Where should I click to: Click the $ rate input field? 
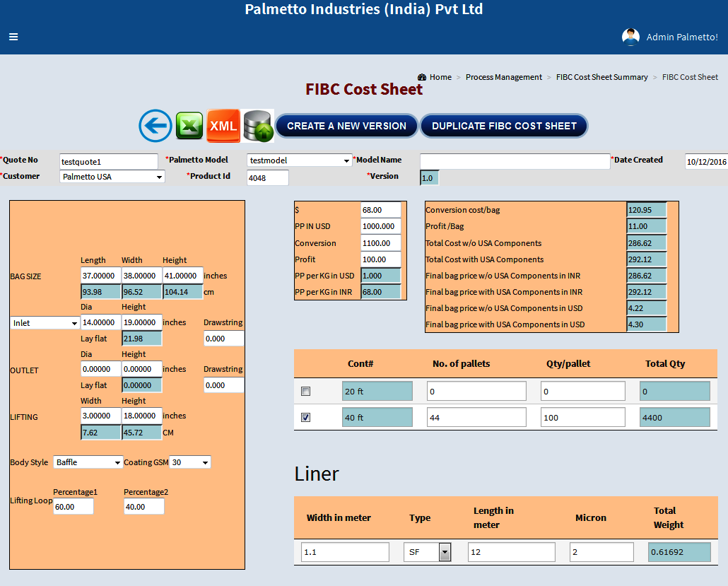tap(381, 210)
